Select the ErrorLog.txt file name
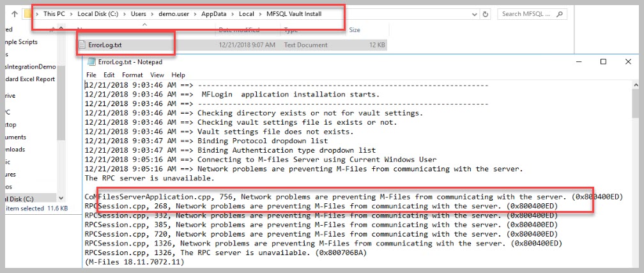The image size is (644, 273). (105, 45)
